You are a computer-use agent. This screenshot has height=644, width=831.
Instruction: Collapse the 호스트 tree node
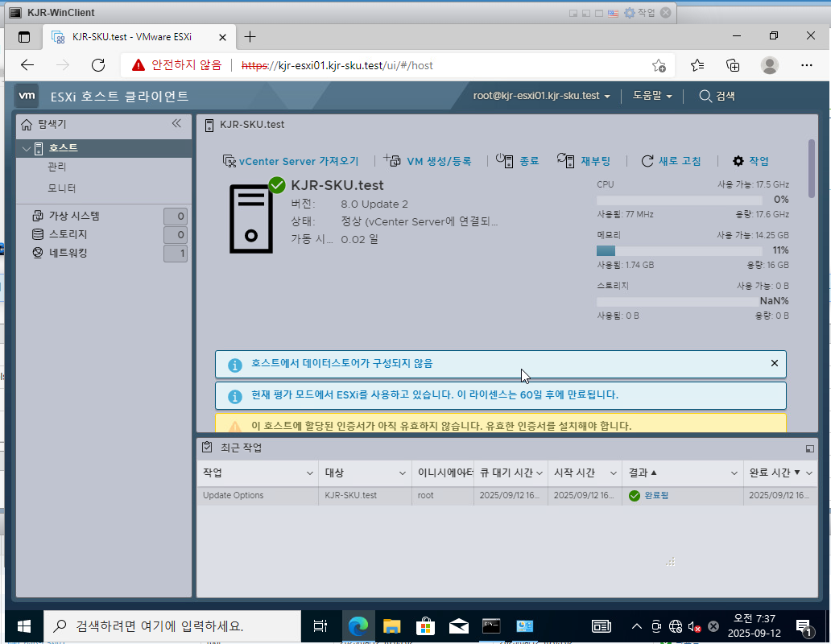pyautogui.click(x=26, y=149)
